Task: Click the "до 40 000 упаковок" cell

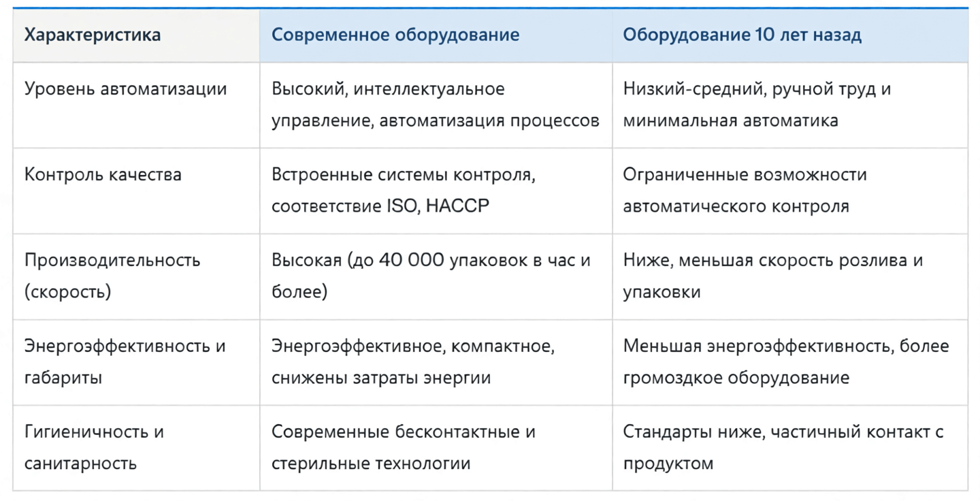Action: pos(430,276)
